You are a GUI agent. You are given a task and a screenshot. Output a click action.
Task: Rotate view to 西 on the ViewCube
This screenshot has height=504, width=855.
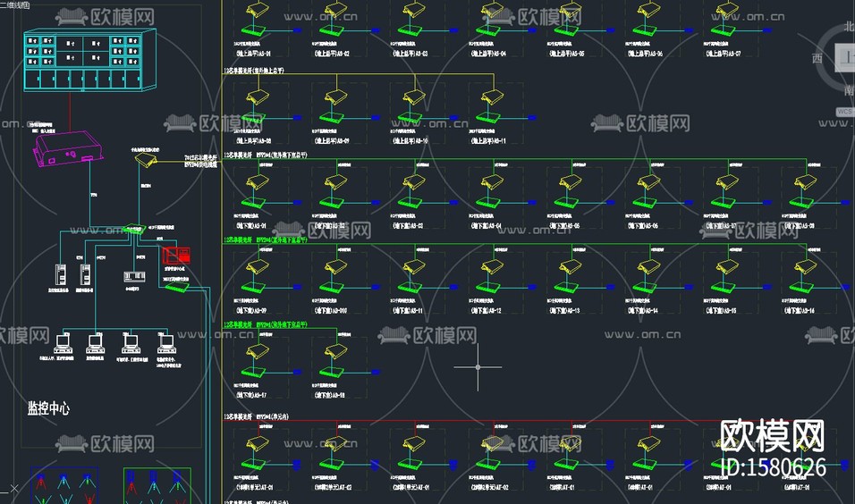point(817,58)
